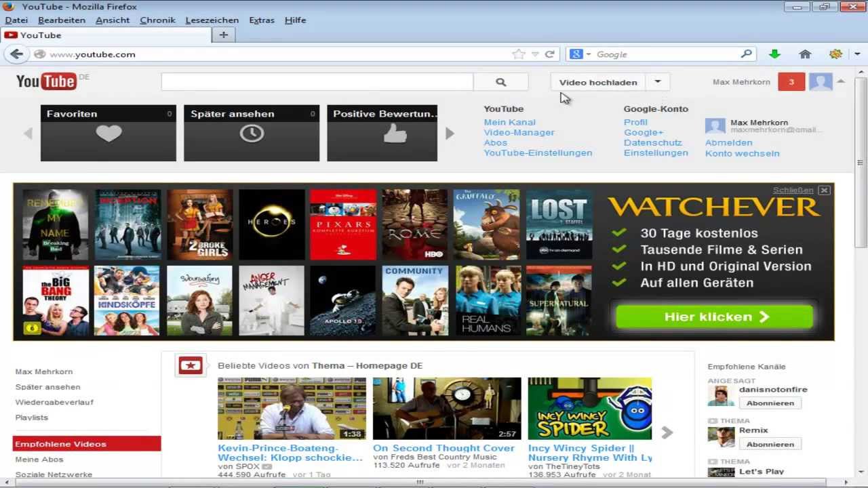Click the magnifier search button
868x488 pixels.
click(501, 82)
